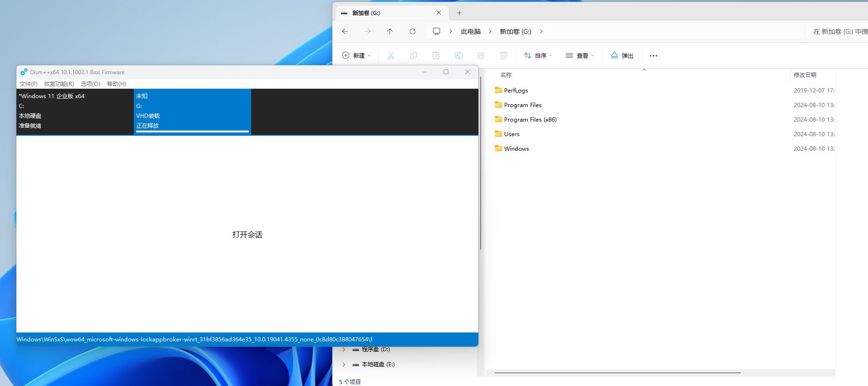Viewport: 868px width, 386px height.
Task: Click the Dism++ status bar WinSxS path
Action: click(194, 339)
